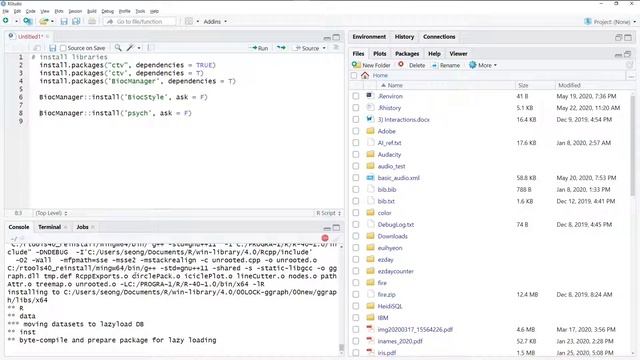Open the Adobe folder icon
Screen dimensions: 640x360
click(x=370, y=131)
